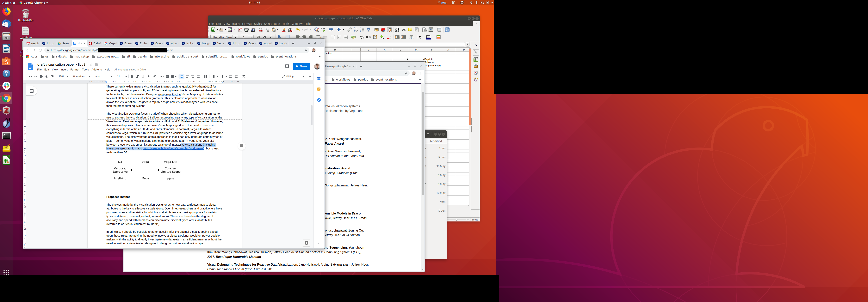Click the Docs text color icon
868x302 pixels.
[149, 76]
